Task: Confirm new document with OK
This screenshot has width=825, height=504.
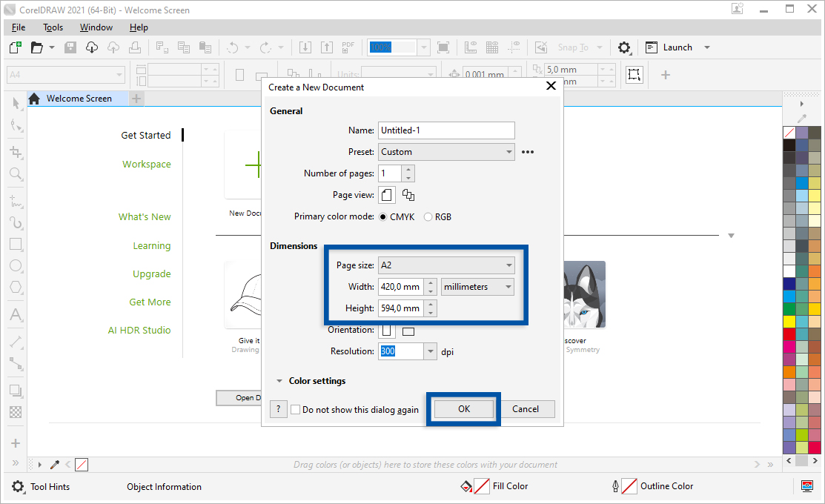Action: click(x=463, y=408)
